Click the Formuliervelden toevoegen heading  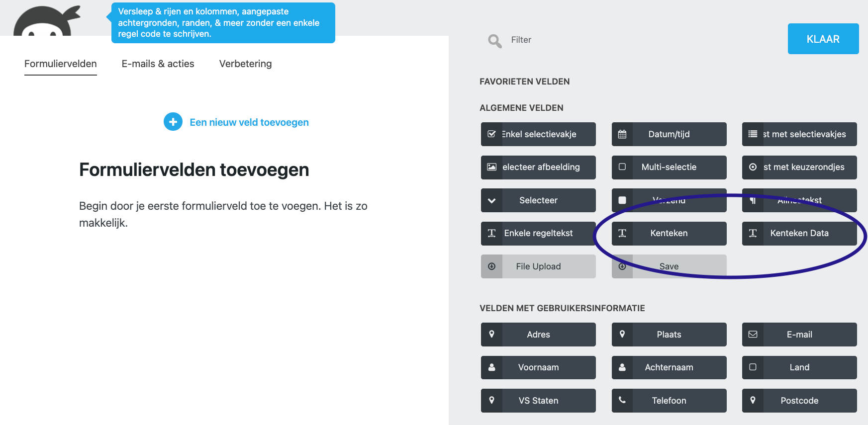pyautogui.click(x=194, y=170)
